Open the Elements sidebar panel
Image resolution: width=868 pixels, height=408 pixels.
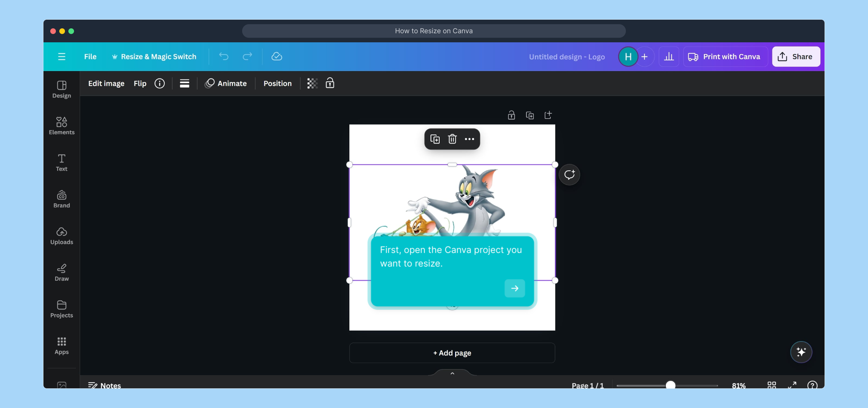tap(62, 126)
